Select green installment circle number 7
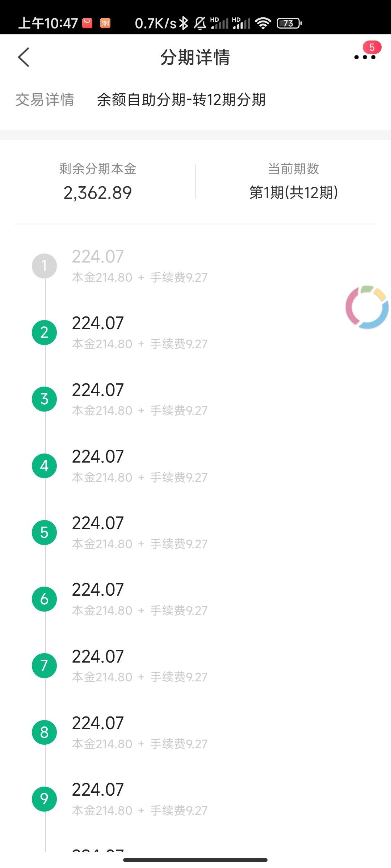Screen dimensions: 391x868 click(45, 665)
